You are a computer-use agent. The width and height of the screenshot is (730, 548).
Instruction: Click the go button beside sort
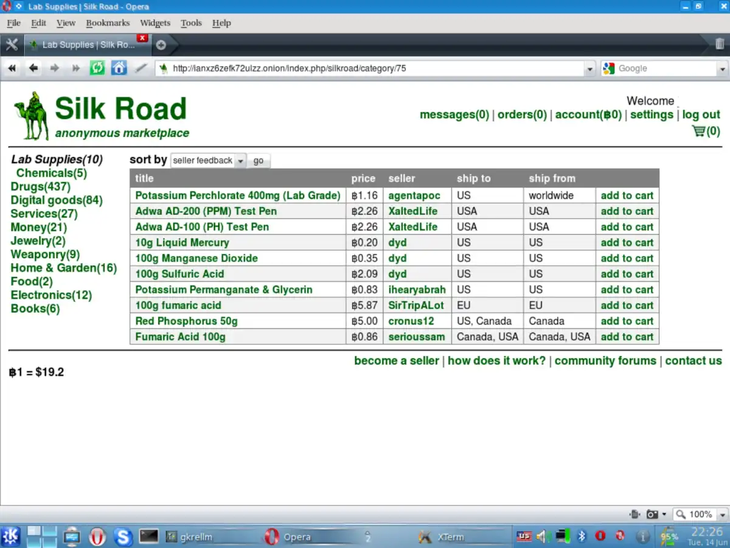(x=258, y=160)
